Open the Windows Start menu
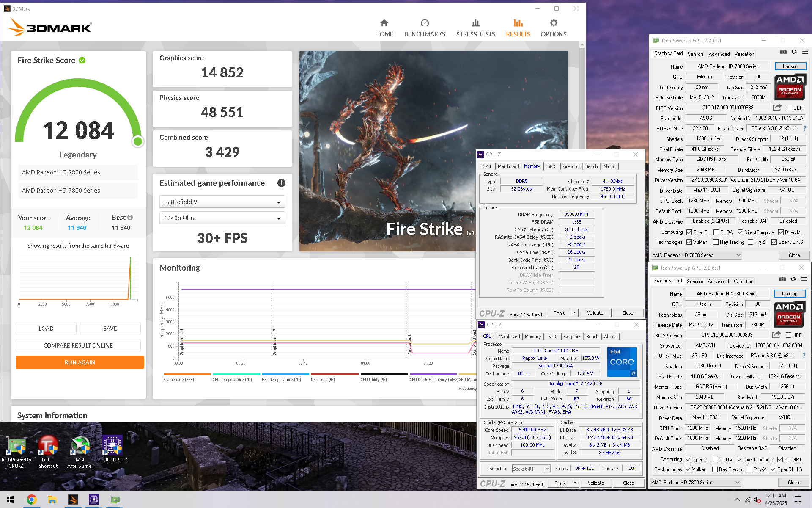 click(10, 500)
